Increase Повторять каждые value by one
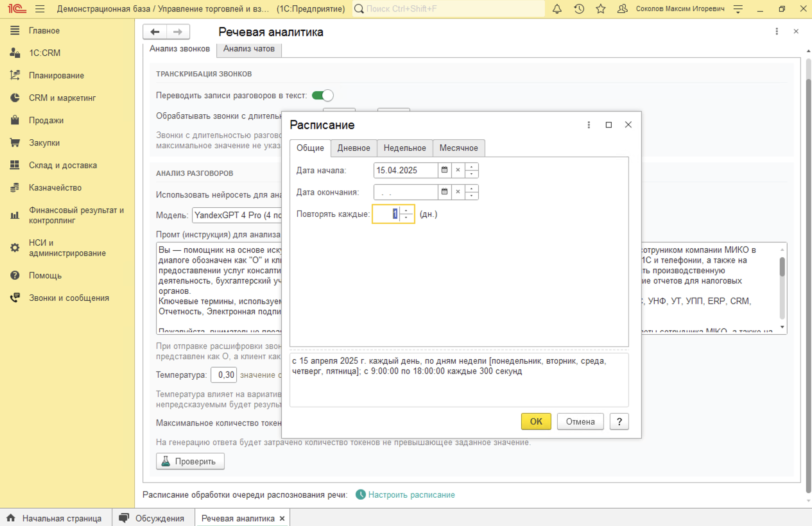Image resolution: width=812 pixels, height=526 pixels. (406, 211)
